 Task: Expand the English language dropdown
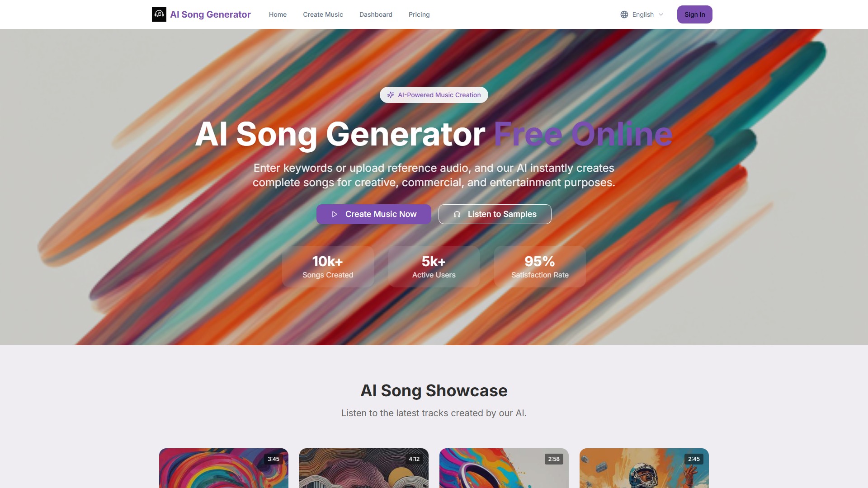click(642, 14)
